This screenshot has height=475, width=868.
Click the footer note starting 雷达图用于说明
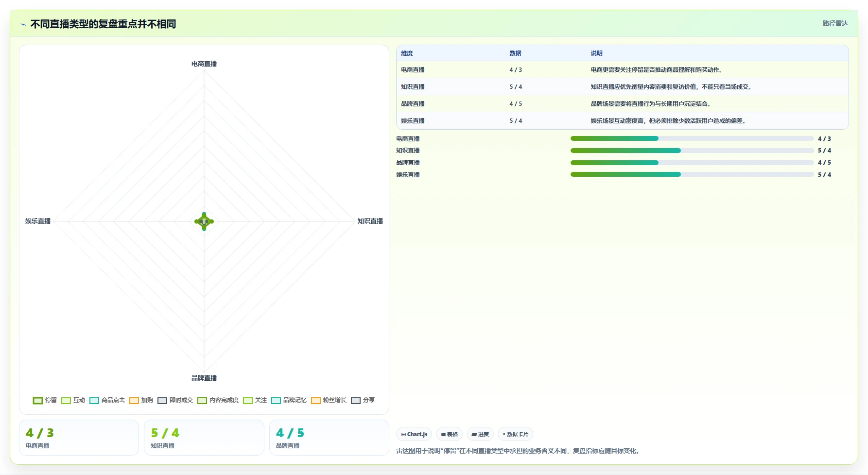click(519, 451)
